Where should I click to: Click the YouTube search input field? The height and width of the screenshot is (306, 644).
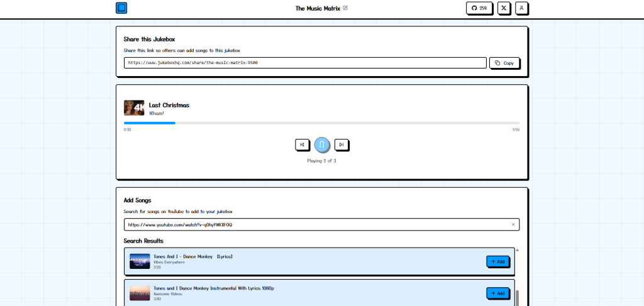314,224
